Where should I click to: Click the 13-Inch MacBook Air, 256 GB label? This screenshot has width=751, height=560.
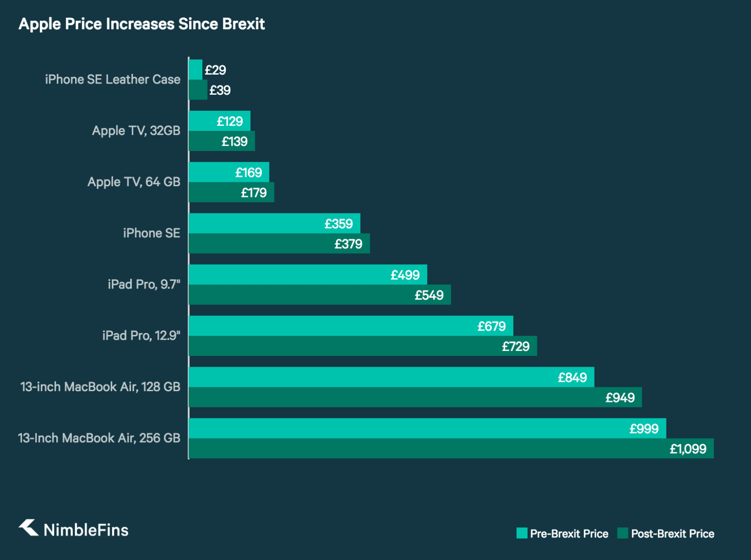pyautogui.click(x=99, y=438)
